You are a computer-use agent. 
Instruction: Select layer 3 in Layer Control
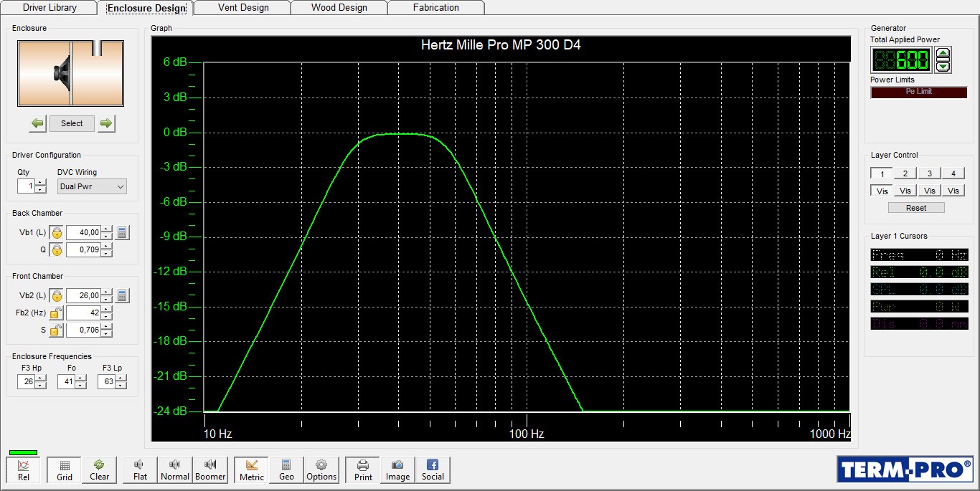(x=930, y=173)
